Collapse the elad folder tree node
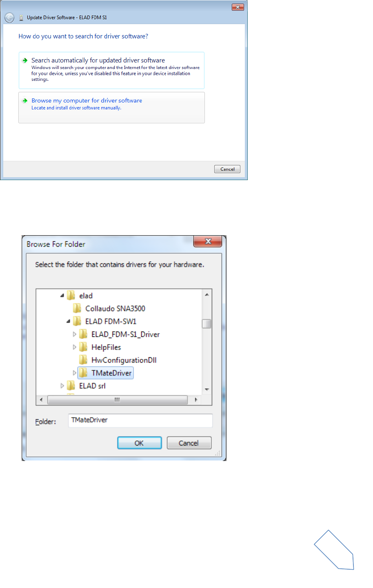The height and width of the screenshot is (588, 373). coord(62,296)
